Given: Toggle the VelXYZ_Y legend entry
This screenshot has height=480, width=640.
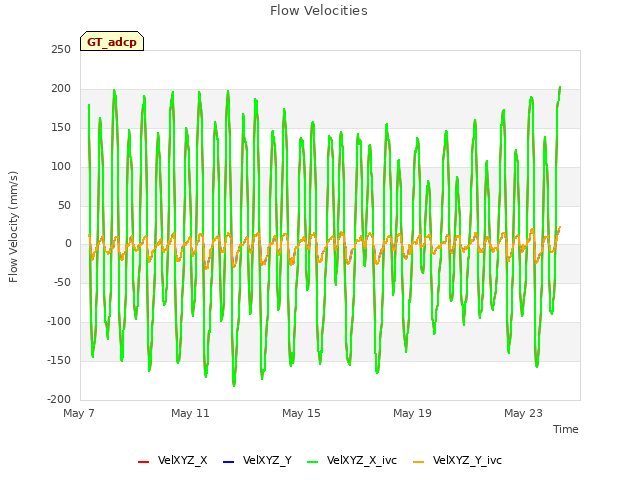Looking at the screenshot, I should click(257, 461).
